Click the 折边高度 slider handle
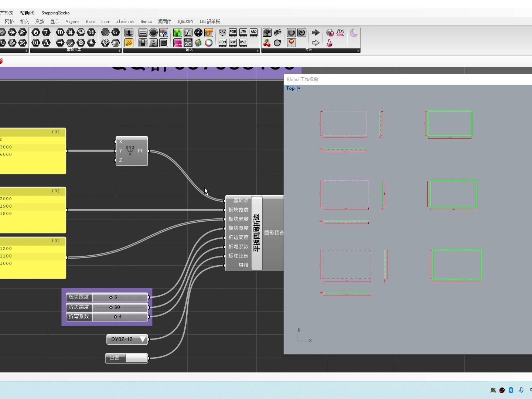Image resolution: width=532 pixels, height=399 pixels. pyautogui.click(x=111, y=307)
